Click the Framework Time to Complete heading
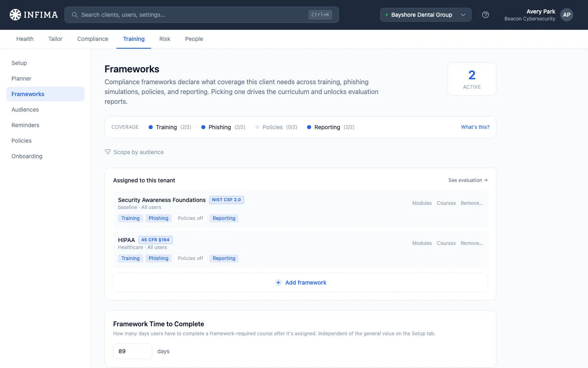This screenshot has width=588, height=368. click(158, 324)
